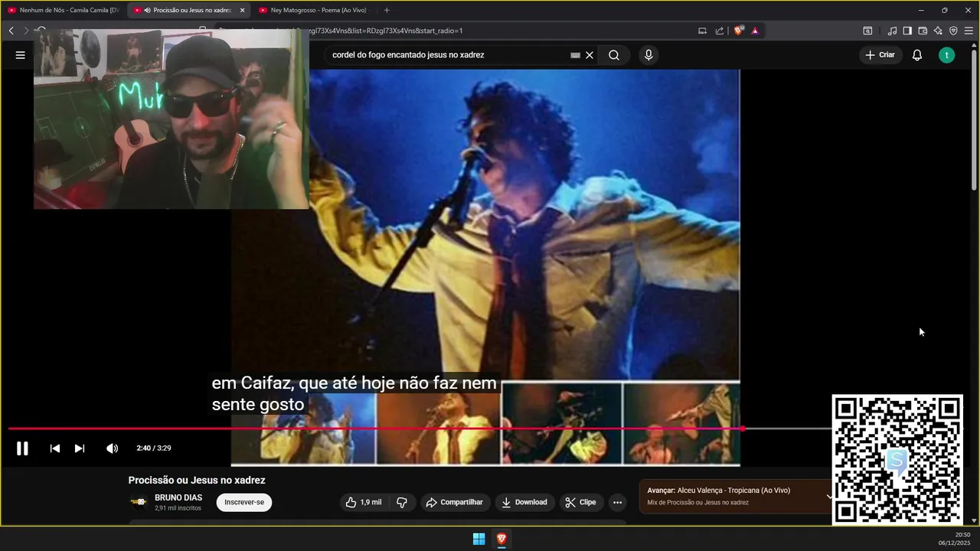Like the video with thumbs-up 1,9 mil

(x=364, y=502)
